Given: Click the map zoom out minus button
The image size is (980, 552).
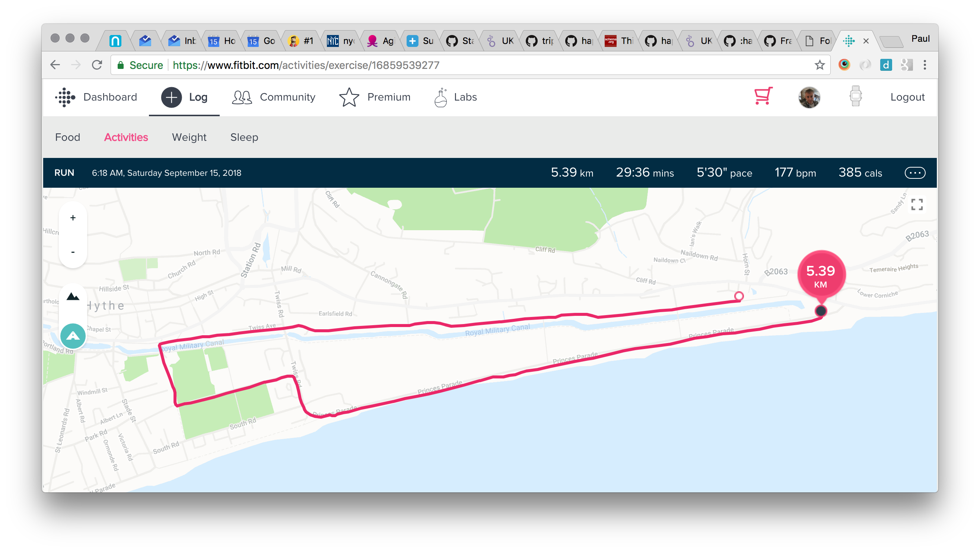Looking at the screenshot, I should pyautogui.click(x=73, y=252).
